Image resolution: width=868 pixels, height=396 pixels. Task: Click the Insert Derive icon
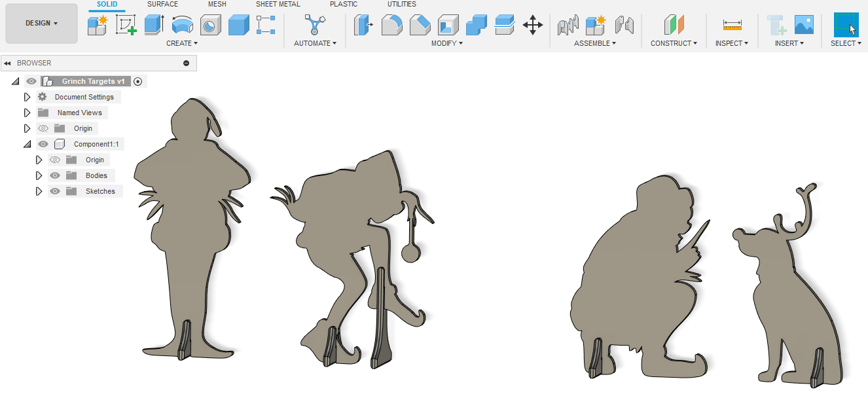[776, 25]
